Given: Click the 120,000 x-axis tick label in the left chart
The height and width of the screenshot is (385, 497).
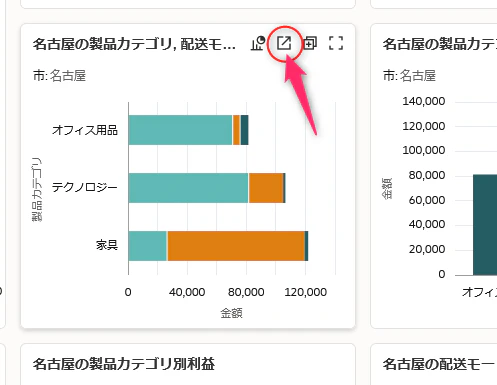Looking at the screenshot, I should 305,292.
